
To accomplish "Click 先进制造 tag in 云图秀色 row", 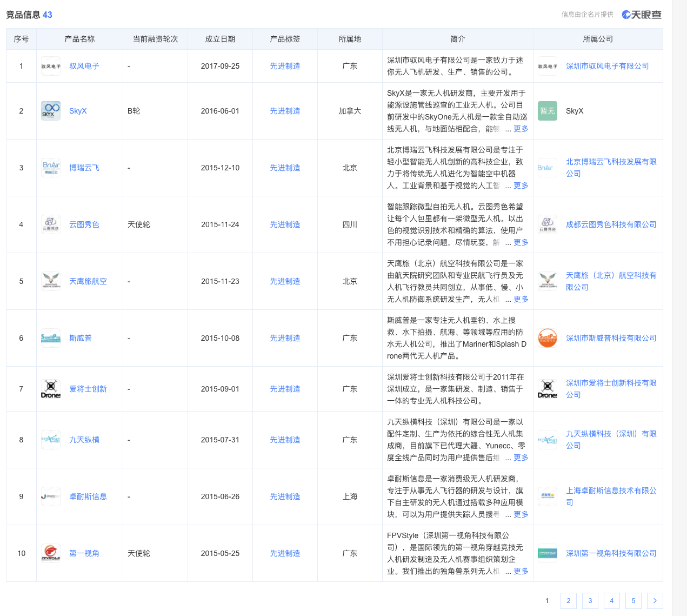I will click(x=285, y=224).
